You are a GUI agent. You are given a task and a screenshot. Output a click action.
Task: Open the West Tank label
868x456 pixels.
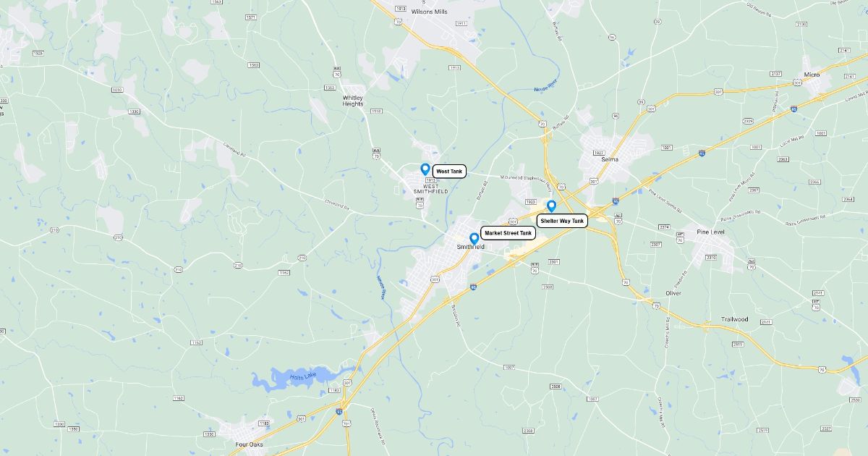(449, 172)
